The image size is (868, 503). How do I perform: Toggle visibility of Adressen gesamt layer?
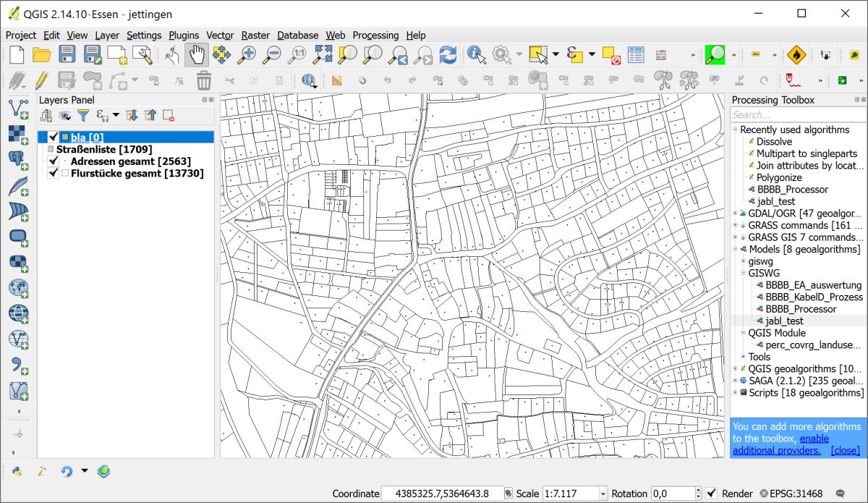click(x=54, y=161)
